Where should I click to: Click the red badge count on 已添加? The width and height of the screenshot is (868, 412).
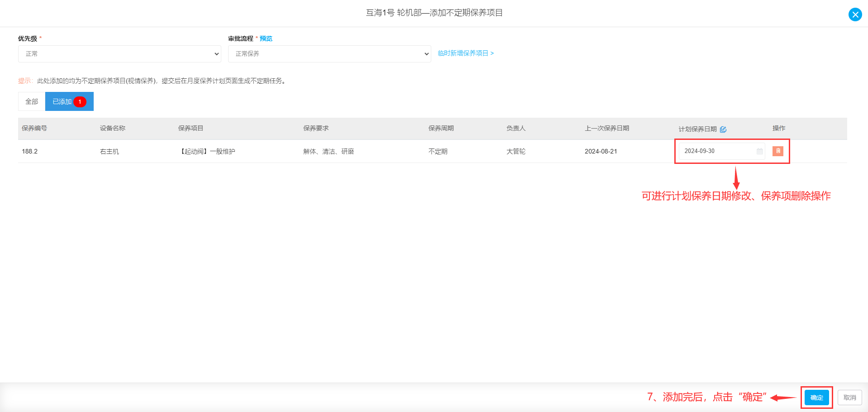(80, 102)
